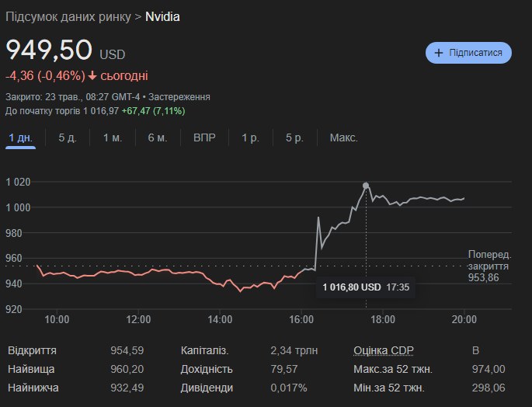The width and height of the screenshot is (532, 407).
Task: Click the Відкриття value 954,59
Action: [x=127, y=350]
